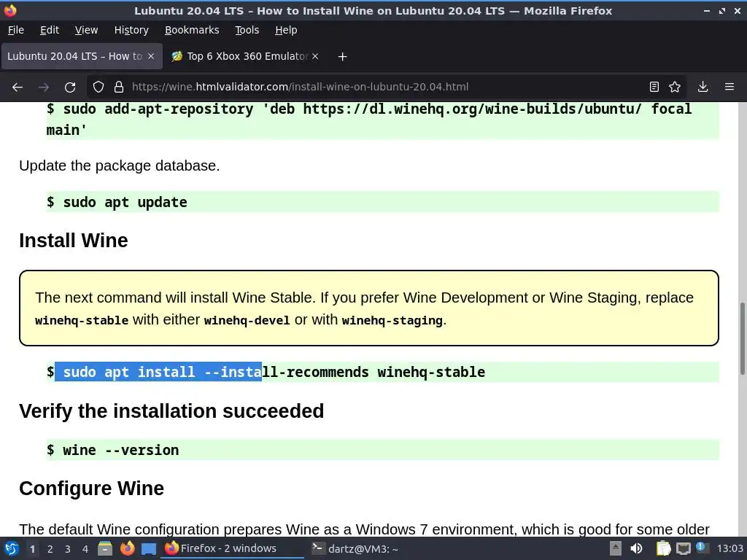Open the File menu
747x560 pixels.
pos(16,30)
